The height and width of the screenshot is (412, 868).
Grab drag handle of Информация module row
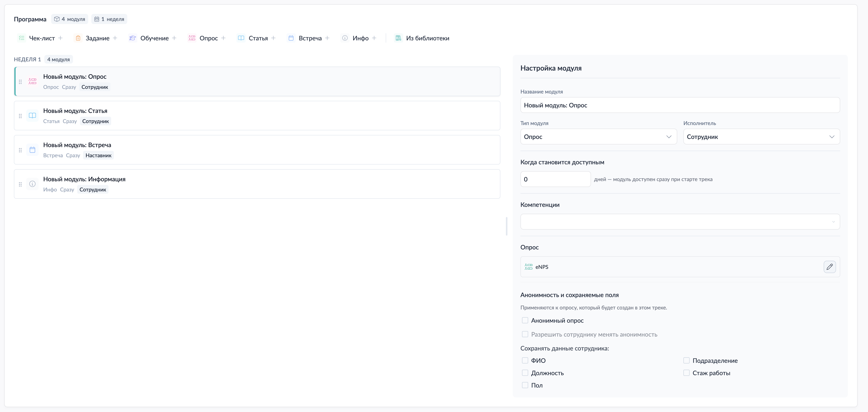pos(20,184)
